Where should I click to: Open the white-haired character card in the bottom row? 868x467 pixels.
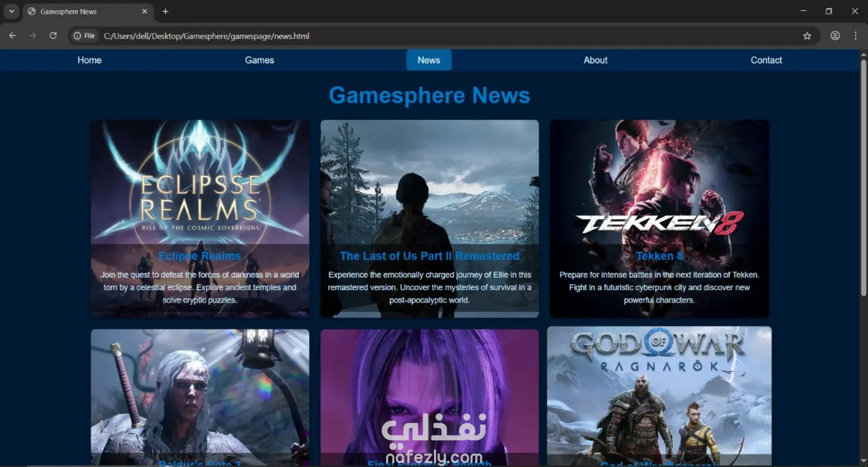point(200,397)
